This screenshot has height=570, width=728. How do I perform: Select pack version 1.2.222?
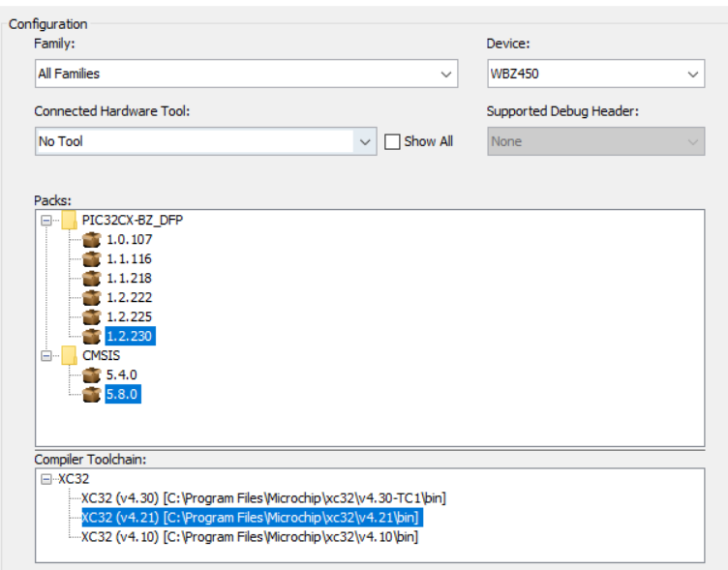tap(130, 297)
